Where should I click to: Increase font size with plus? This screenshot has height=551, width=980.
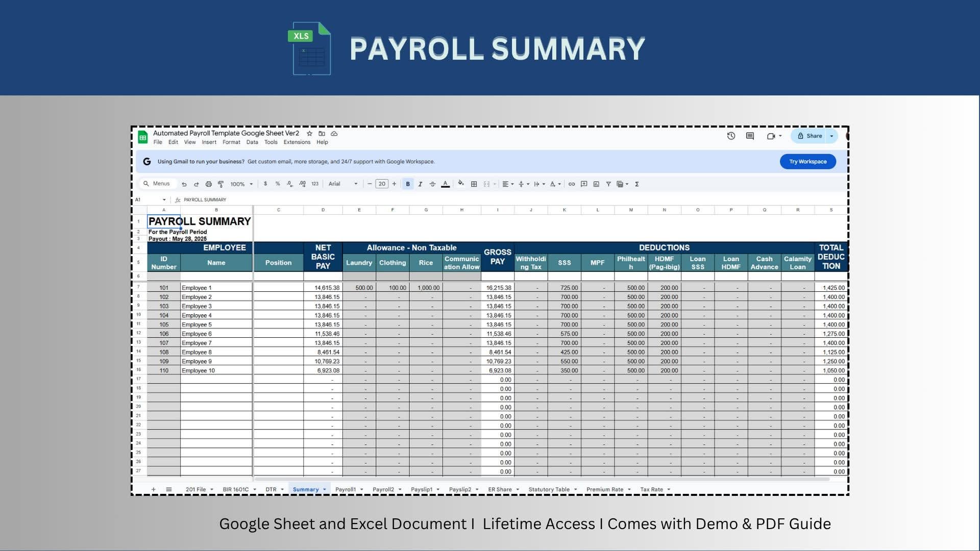pos(394,184)
